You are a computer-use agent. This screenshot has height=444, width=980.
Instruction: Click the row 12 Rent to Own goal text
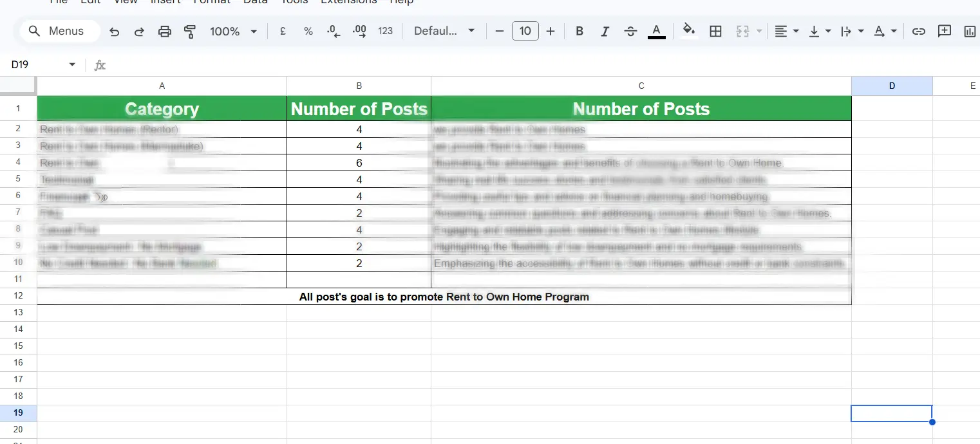point(444,297)
